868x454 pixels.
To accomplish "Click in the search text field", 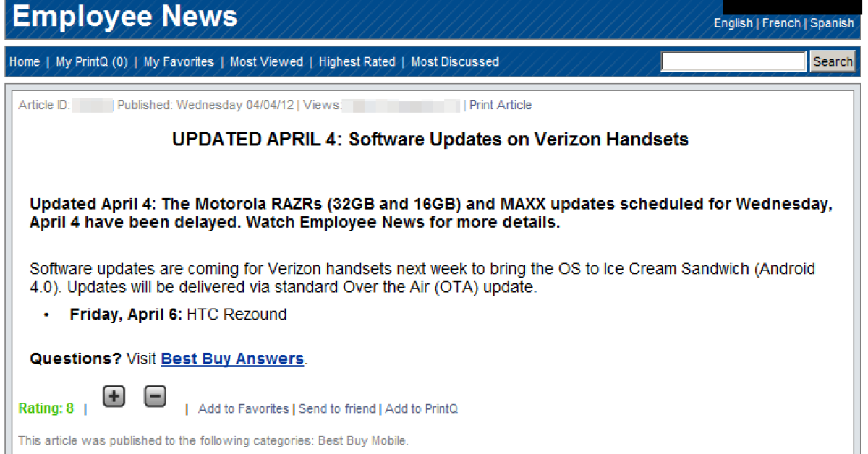I will (x=733, y=62).
